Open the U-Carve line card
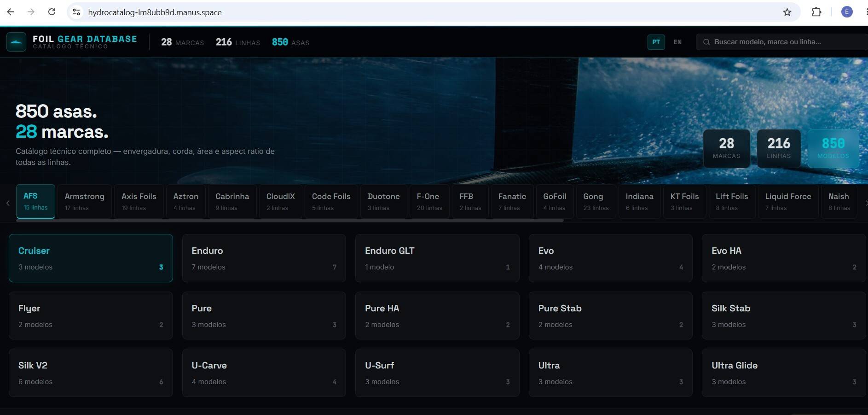The height and width of the screenshot is (415, 868). (264, 373)
